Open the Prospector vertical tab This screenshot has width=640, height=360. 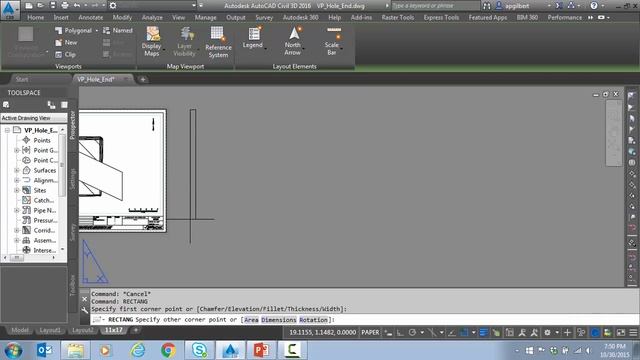click(x=73, y=124)
